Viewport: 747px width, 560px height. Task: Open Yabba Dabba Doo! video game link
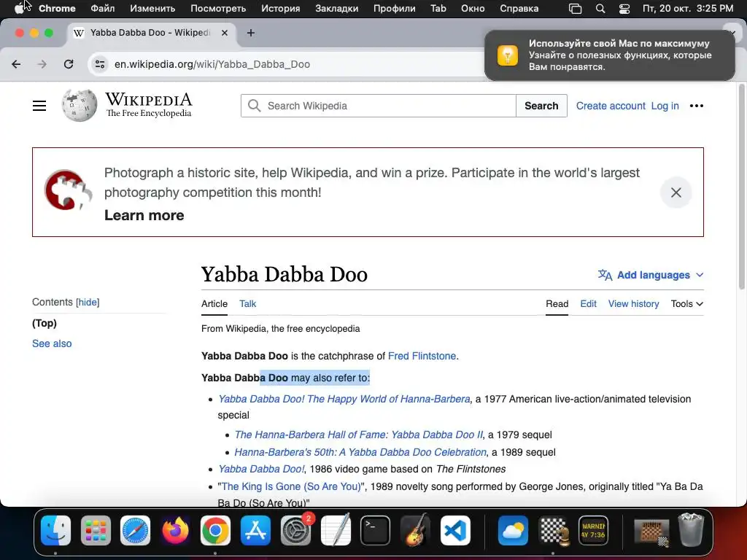(261, 469)
